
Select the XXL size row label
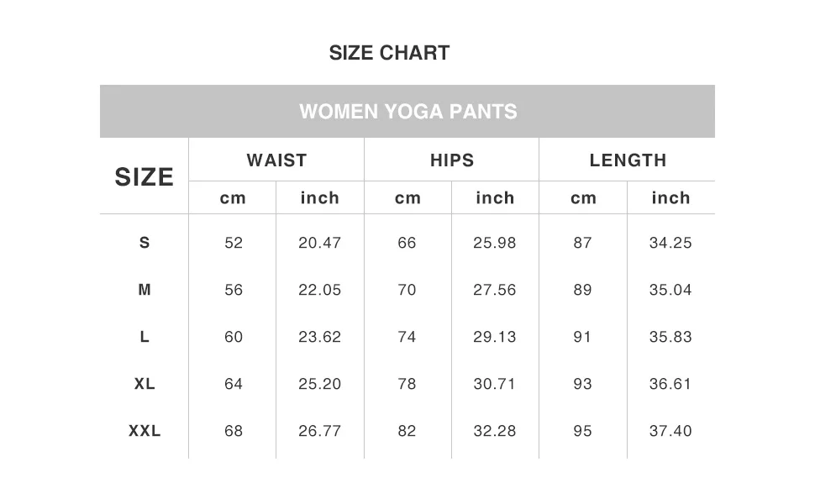click(x=145, y=431)
